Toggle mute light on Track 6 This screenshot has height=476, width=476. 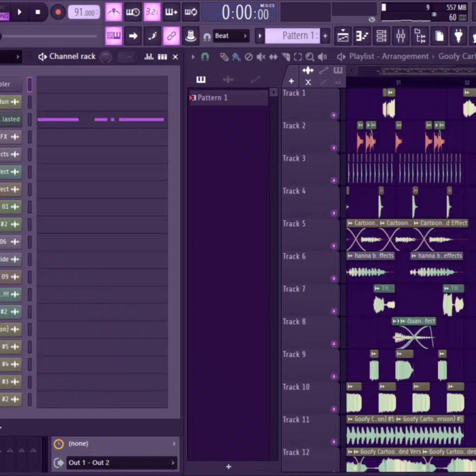coord(333,278)
